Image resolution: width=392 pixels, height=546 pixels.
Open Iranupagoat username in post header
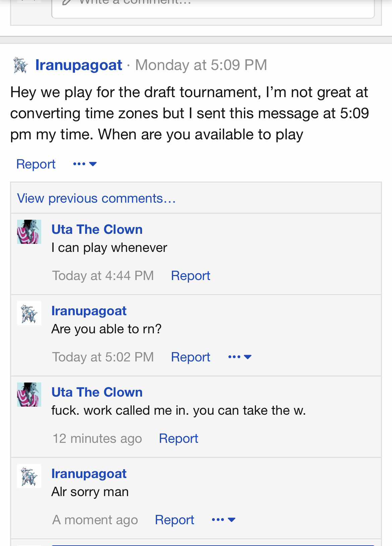[79, 65]
